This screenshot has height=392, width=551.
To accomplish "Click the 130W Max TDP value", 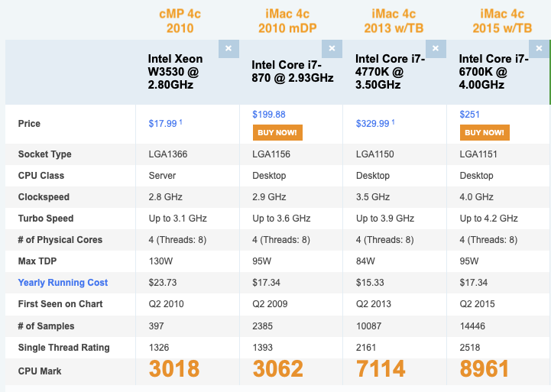I will (x=160, y=261).
